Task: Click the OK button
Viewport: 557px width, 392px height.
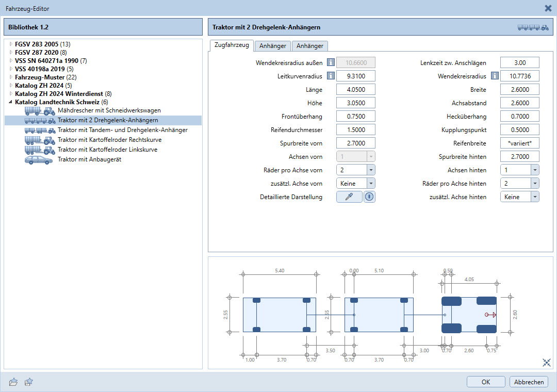Action: (x=486, y=382)
